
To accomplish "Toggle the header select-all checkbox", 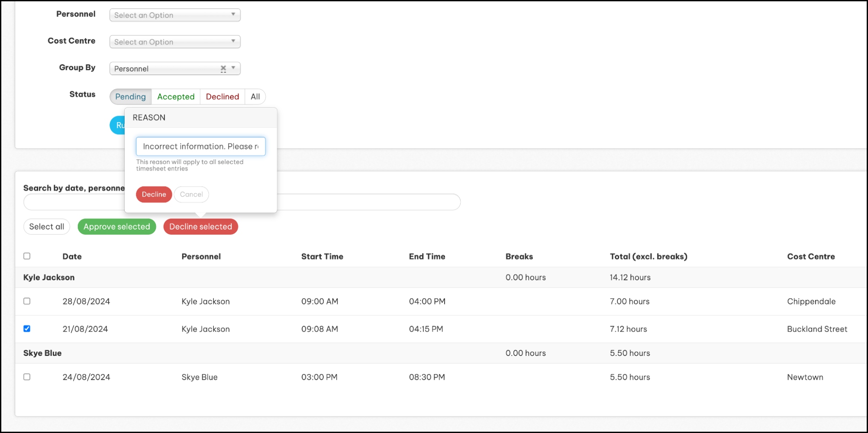I will (27, 256).
